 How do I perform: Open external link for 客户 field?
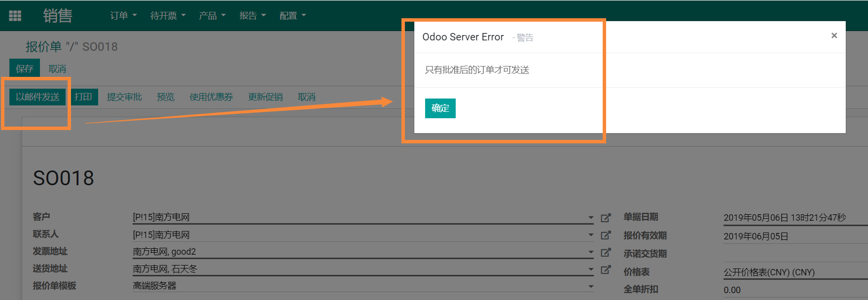point(606,218)
